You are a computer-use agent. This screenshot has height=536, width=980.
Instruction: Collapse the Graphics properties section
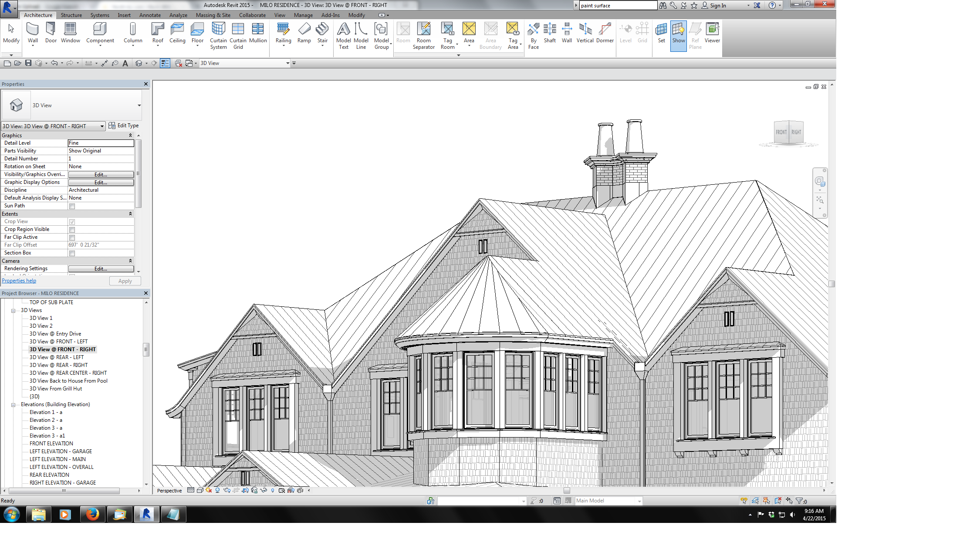coord(130,136)
